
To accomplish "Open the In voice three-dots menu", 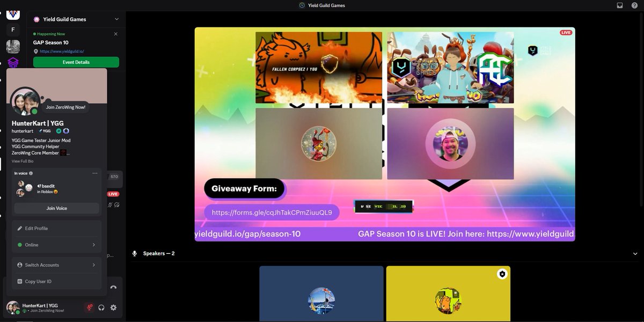I will click(95, 173).
